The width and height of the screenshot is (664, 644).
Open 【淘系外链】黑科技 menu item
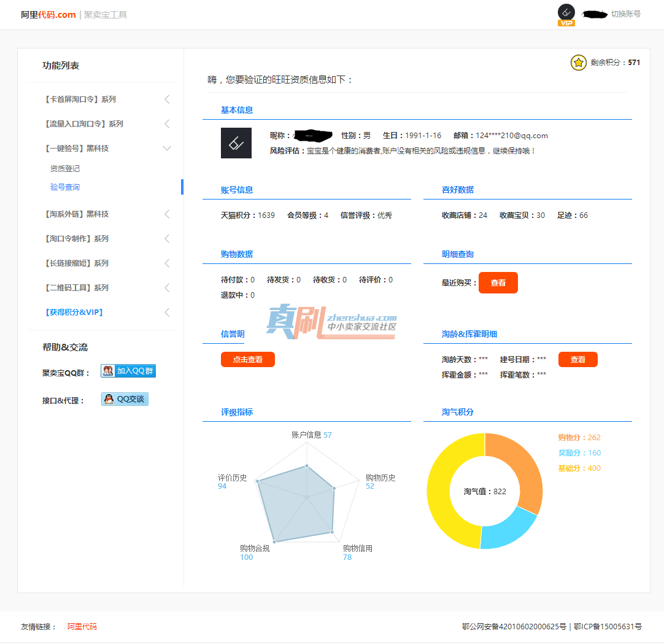click(x=77, y=214)
